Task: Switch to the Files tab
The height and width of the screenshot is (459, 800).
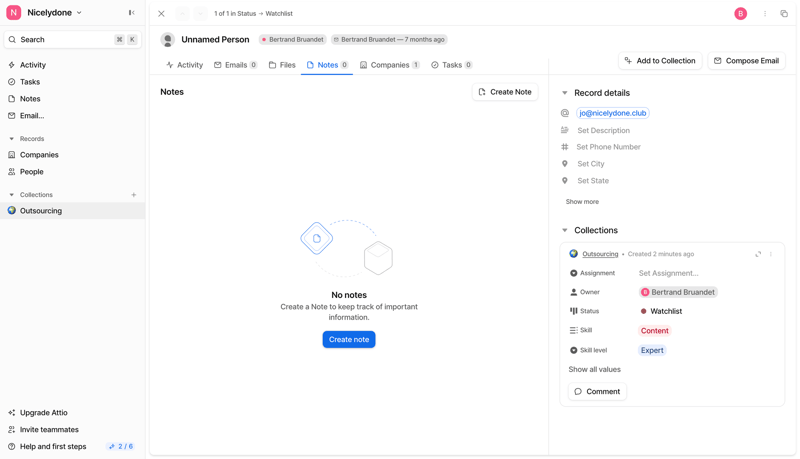Action: tap(282, 65)
